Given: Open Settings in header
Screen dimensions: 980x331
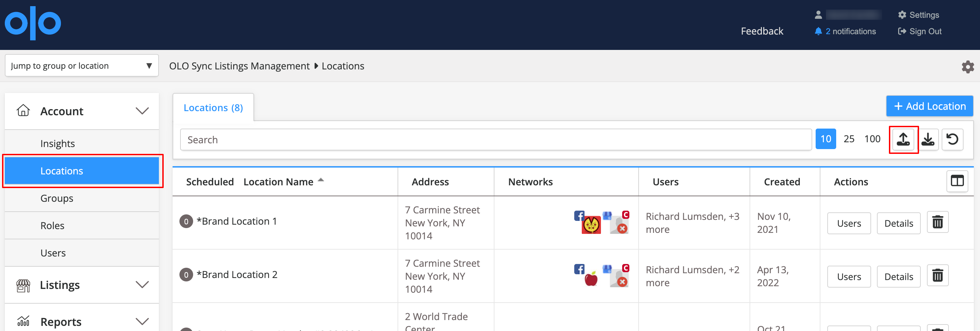Looking at the screenshot, I should click(x=918, y=15).
